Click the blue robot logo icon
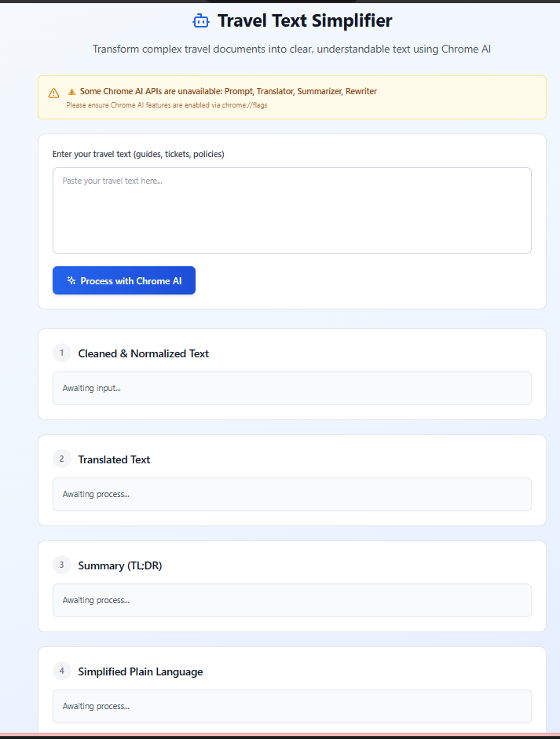The width and height of the screenshot is (560, 739). click(x=201, y=21)
